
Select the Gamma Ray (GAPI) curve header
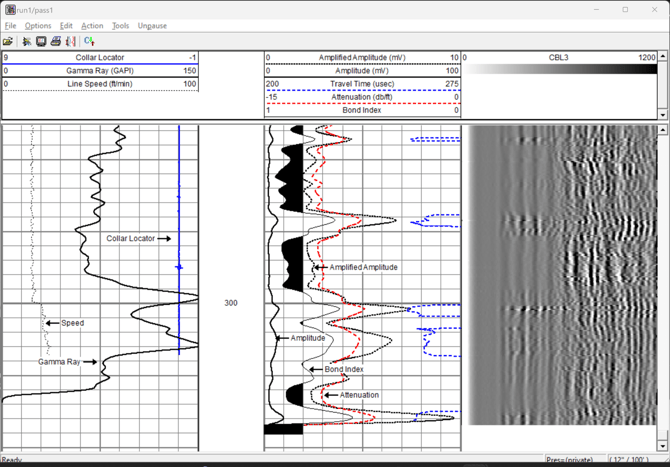tap(100, 71)
